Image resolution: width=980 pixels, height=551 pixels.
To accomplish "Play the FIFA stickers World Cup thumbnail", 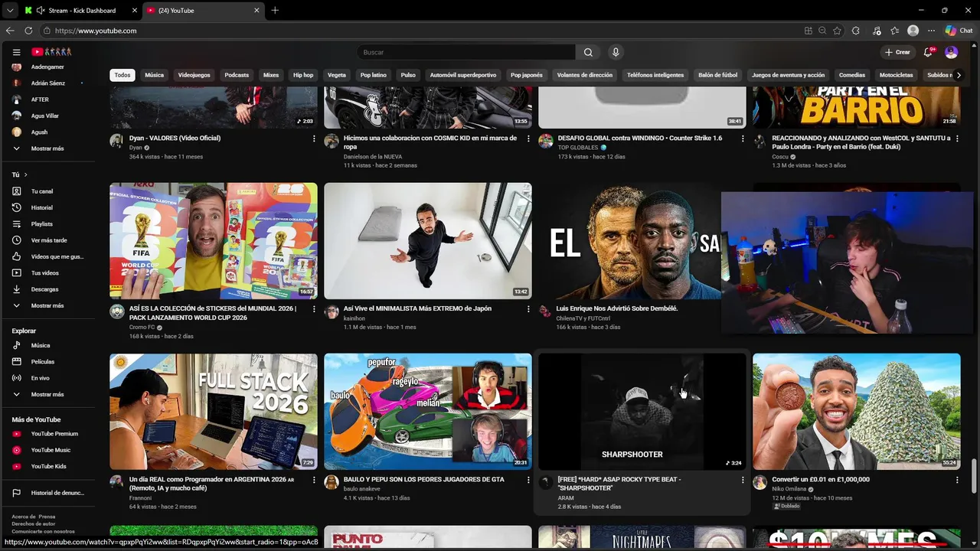I will tap(214, 240).
